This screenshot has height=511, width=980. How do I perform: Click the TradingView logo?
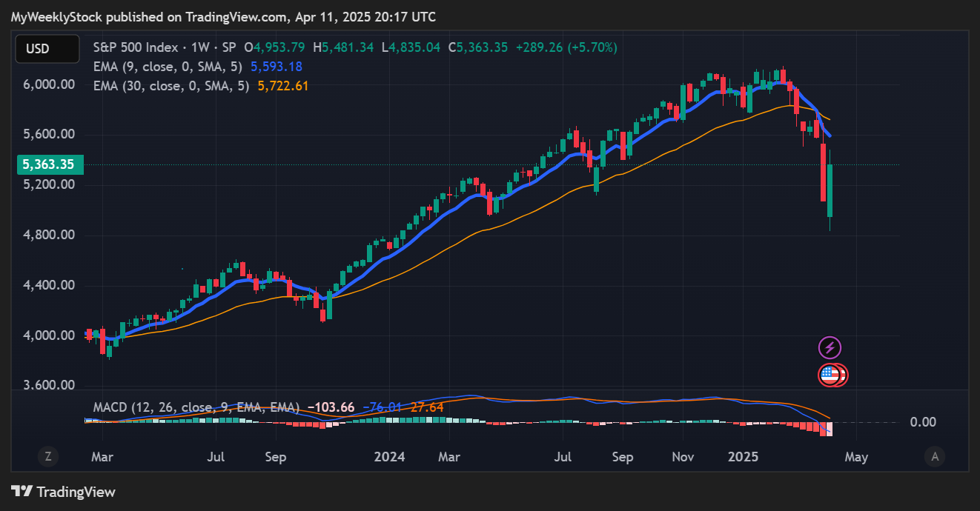pyautogui.click(x=64, y=492)
